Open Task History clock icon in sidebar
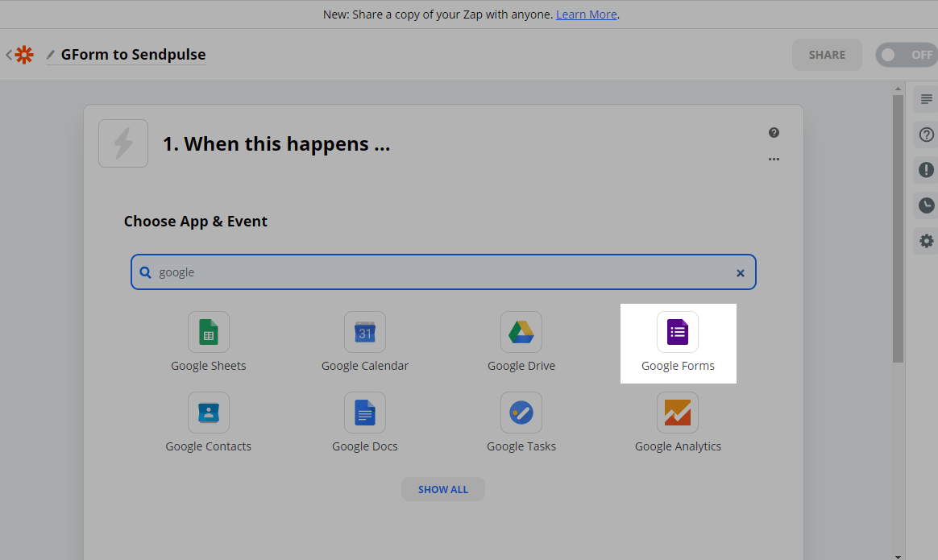Image resolution: width=938 pixels, height=560 pixels. click(x=926, y=205)
